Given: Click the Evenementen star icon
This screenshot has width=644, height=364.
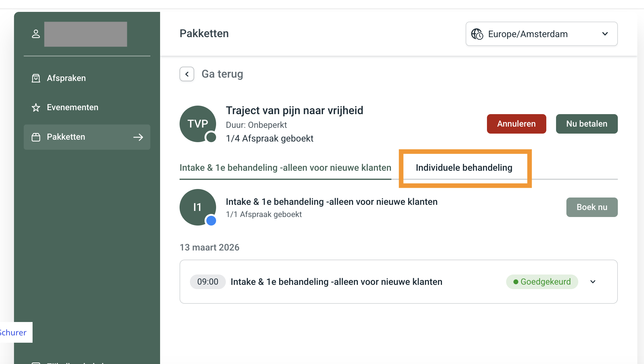Looking at the screenshot, I should pos(36,107).
